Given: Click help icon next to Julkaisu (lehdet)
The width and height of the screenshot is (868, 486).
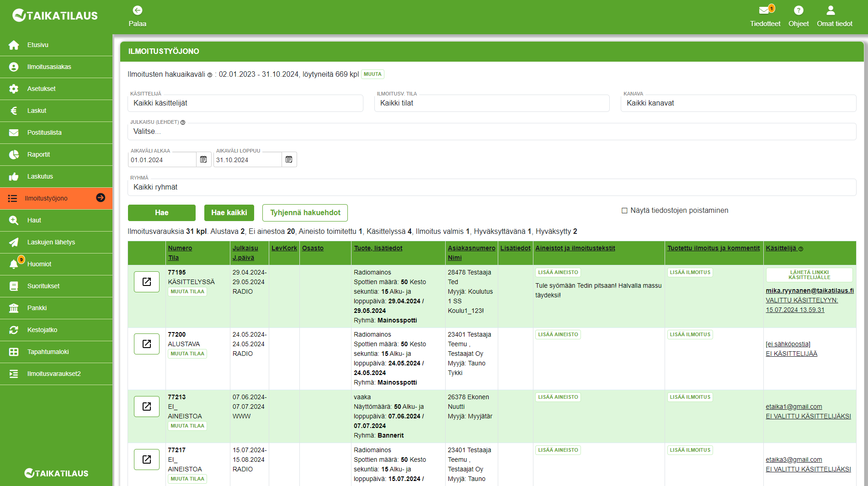Looking at the screenshot, I should tap(183, 122).
